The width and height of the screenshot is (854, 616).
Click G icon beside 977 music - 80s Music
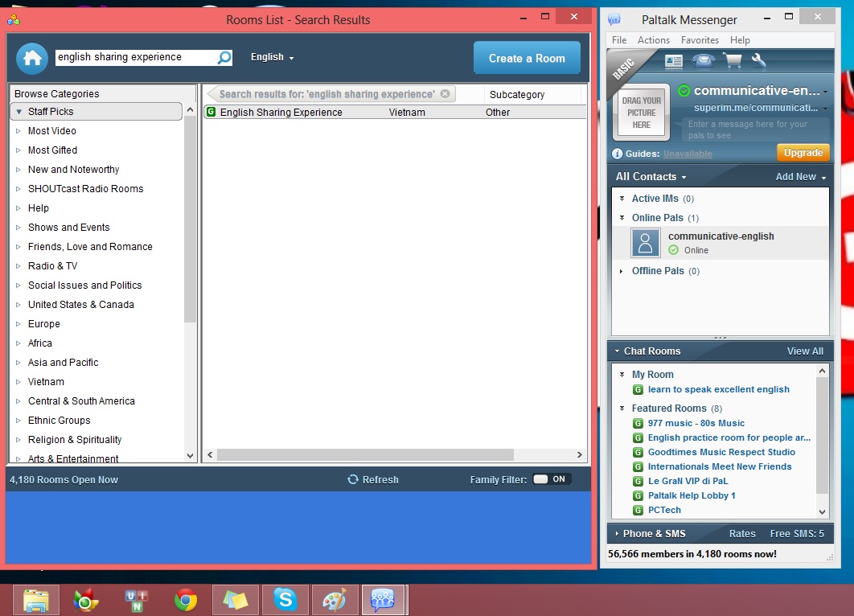pos(638,423)
